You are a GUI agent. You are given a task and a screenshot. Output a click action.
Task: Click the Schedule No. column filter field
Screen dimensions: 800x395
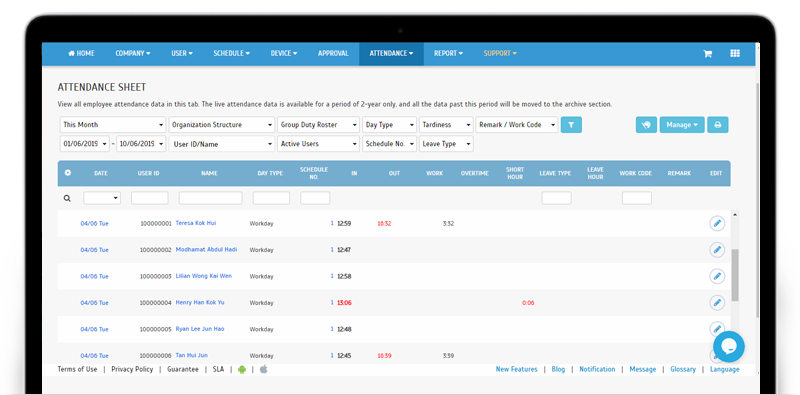tap(315, 198)
